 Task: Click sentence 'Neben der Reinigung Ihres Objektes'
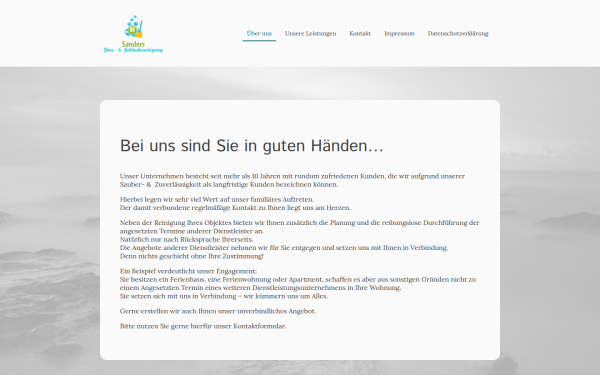(300, 227)
